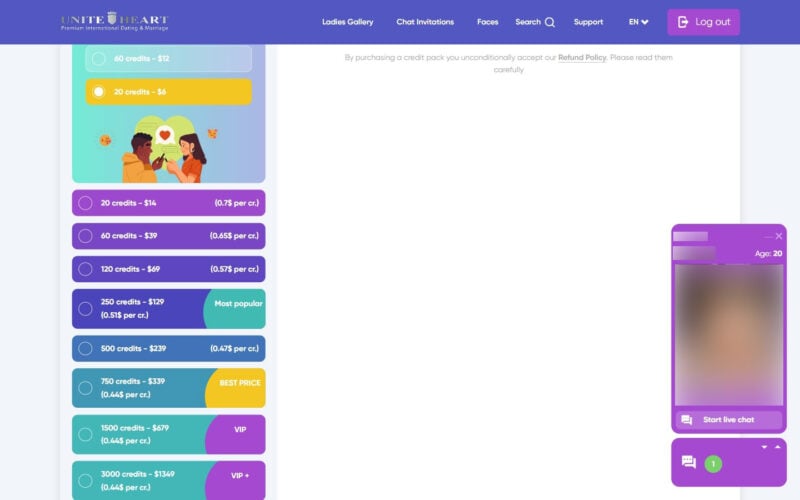Select the 750 credits - $339 best price option
The width and height of the screenshot is (800, 500).
[168, 388]
